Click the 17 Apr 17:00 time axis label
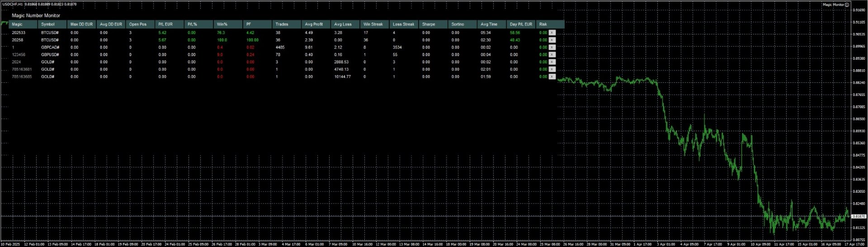 tap(855, 244)
